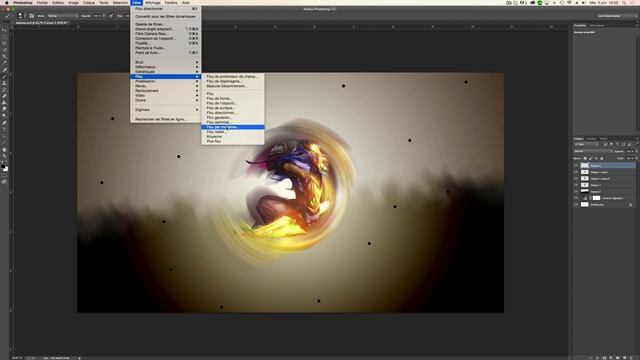Toggle Quick Mask mode icon
This screenshot has width=640, height=360.
coord(4,176)
